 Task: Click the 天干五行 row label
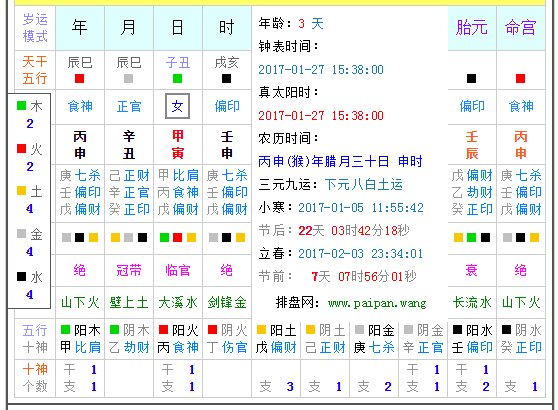point(35,70)
